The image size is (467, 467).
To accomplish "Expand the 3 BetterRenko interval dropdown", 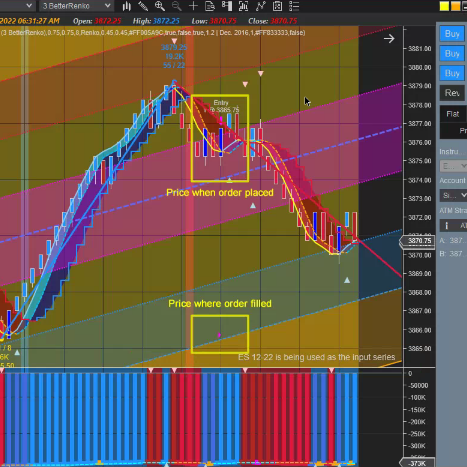I will [x=76, y=6].
